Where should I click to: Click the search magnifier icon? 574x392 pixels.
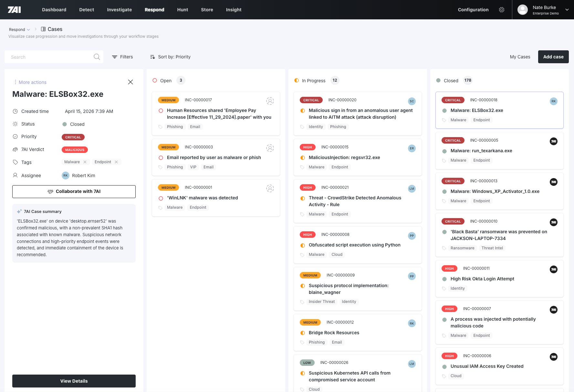[97, 57]
